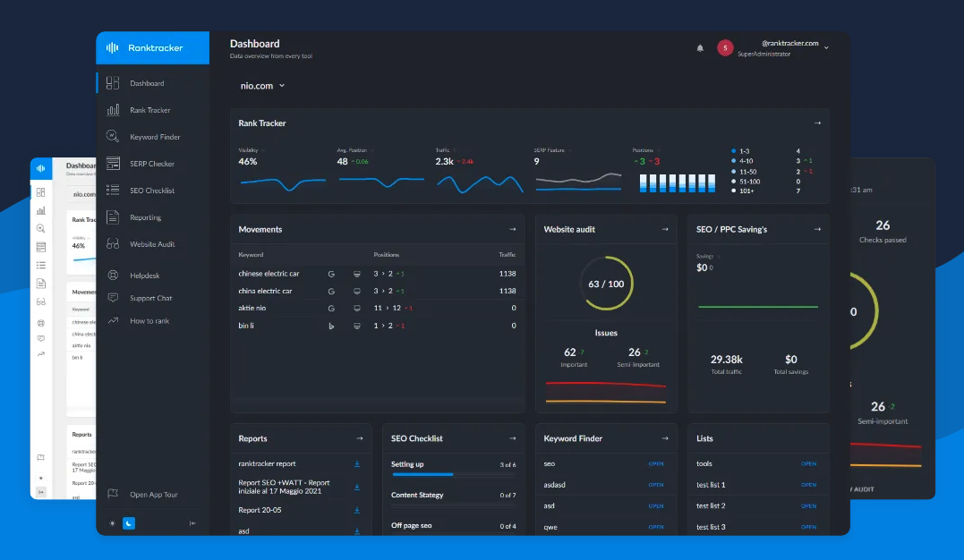964x560 pixels.
Task: Open the nio.com domain dropdown
Action: (x=262, y=86)
